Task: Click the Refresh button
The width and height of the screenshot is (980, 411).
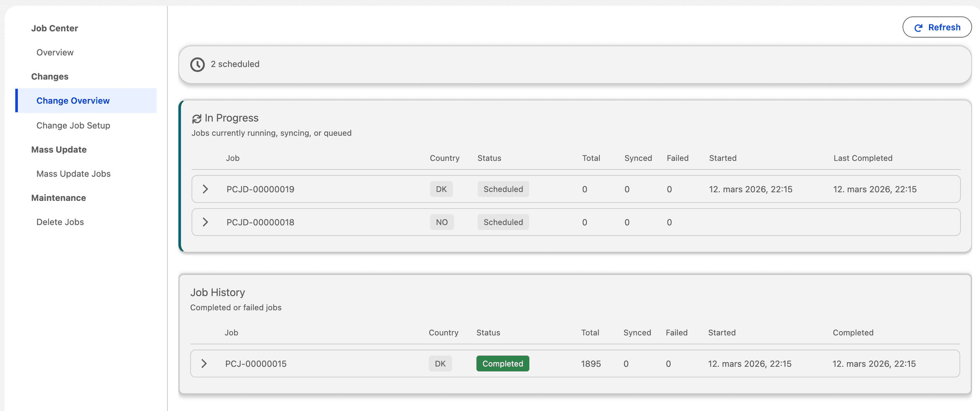Action: [x=937, y=28]
